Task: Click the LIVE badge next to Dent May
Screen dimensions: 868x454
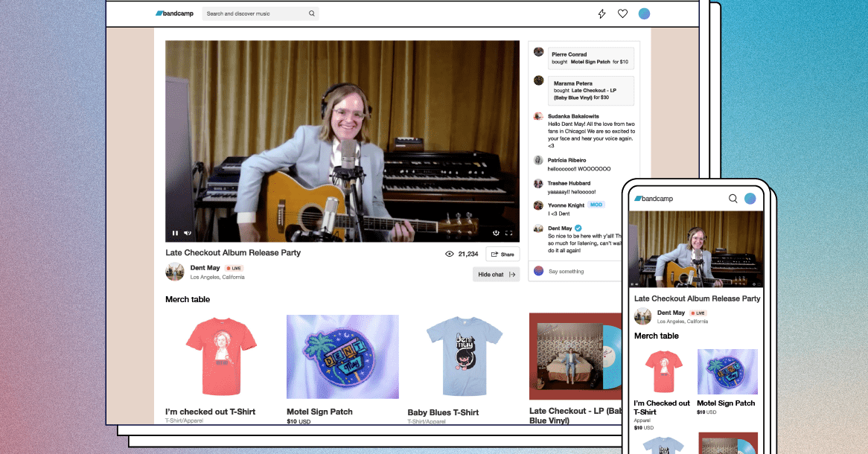Action: tap(234, 268)
